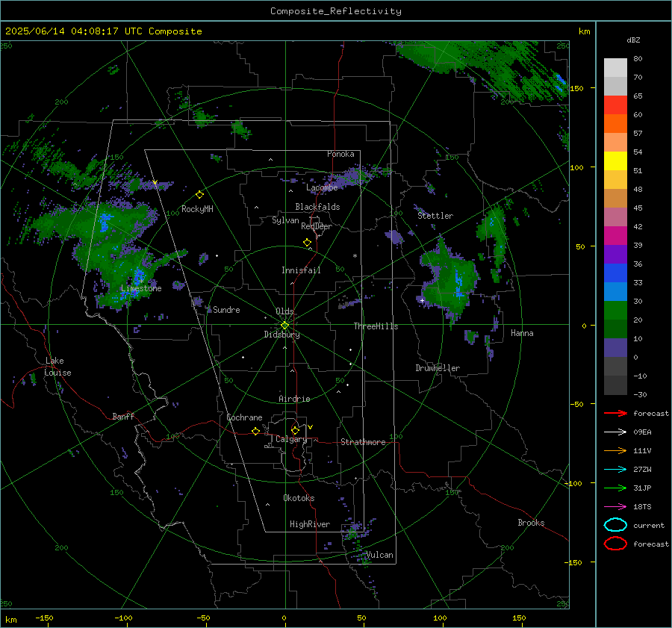Click the Composite_Reflectivity title
672x628 pixels.
(x=336, y=11)
